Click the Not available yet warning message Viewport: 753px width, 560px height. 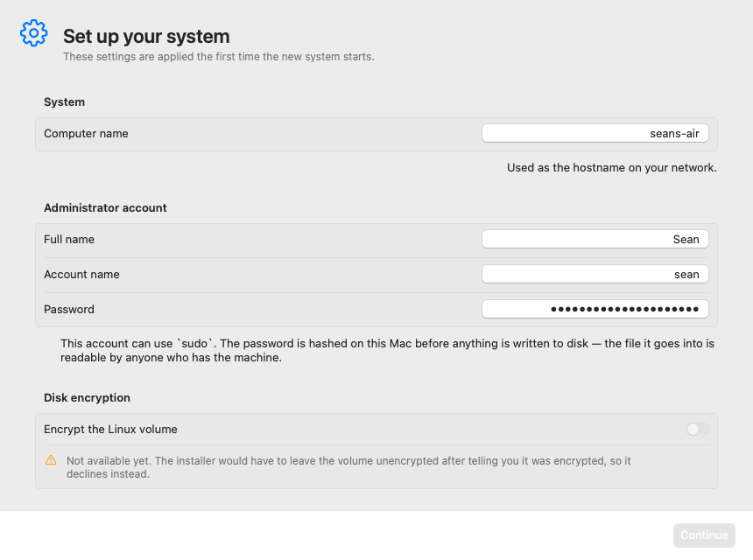(x=348, y=467)
